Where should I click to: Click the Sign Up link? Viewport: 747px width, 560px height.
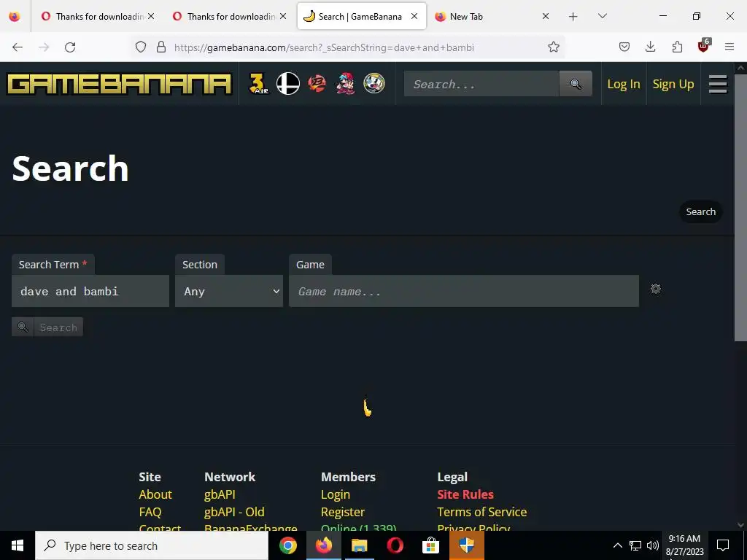coord(673,85)
